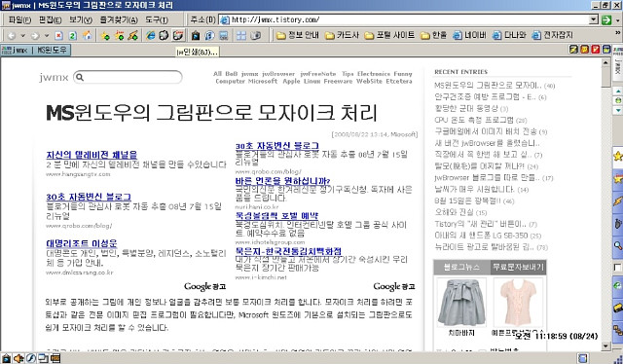Click the first star add-favorite icon

(x=105, y=36)
